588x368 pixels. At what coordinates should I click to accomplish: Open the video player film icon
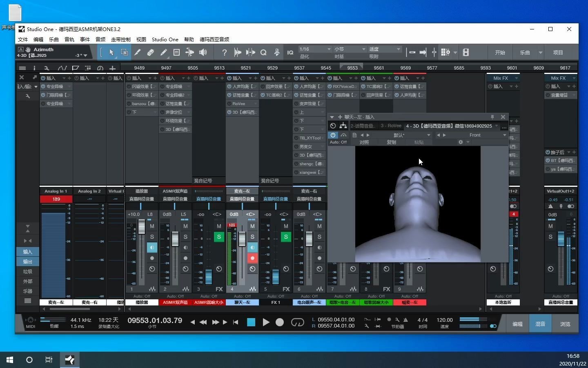[x=466, y=52]
